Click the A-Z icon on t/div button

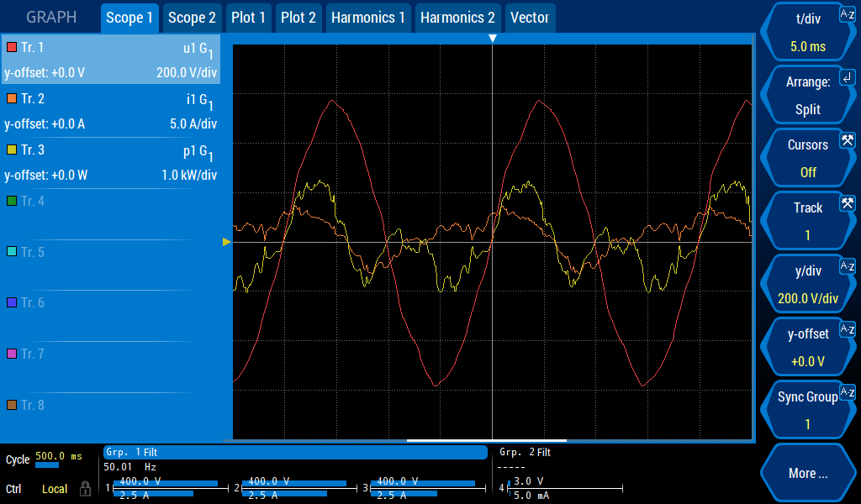[x=848, y=14]
